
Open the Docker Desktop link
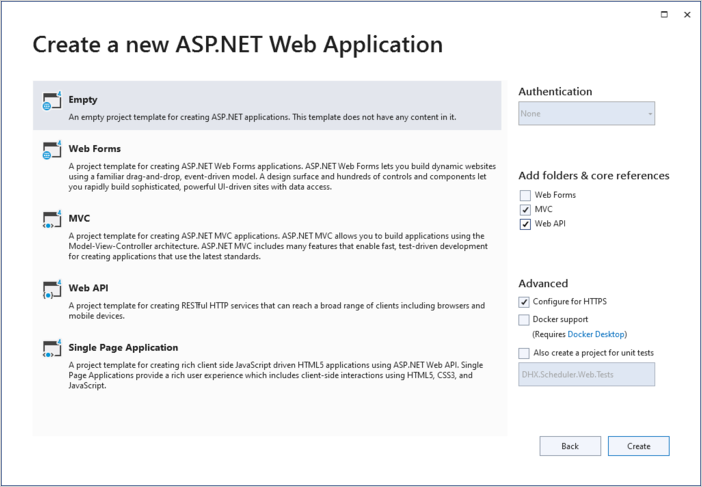(596, 334)
